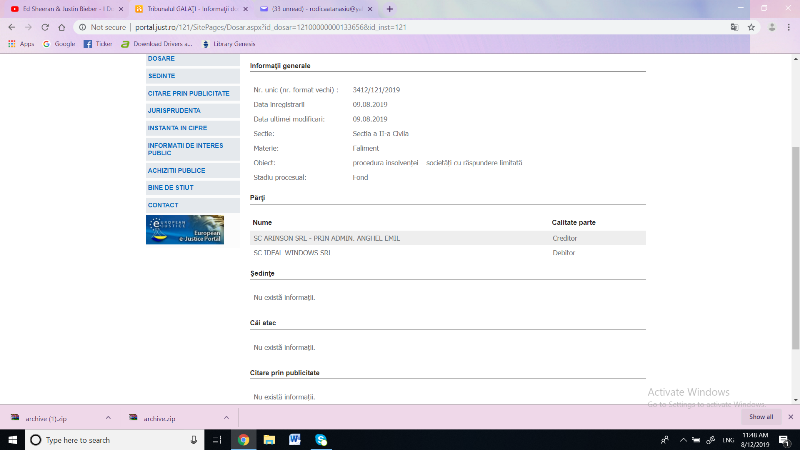Click the Type here to search box
The height and width of the screenshot is (450, 800).
[x=115, y=440]
